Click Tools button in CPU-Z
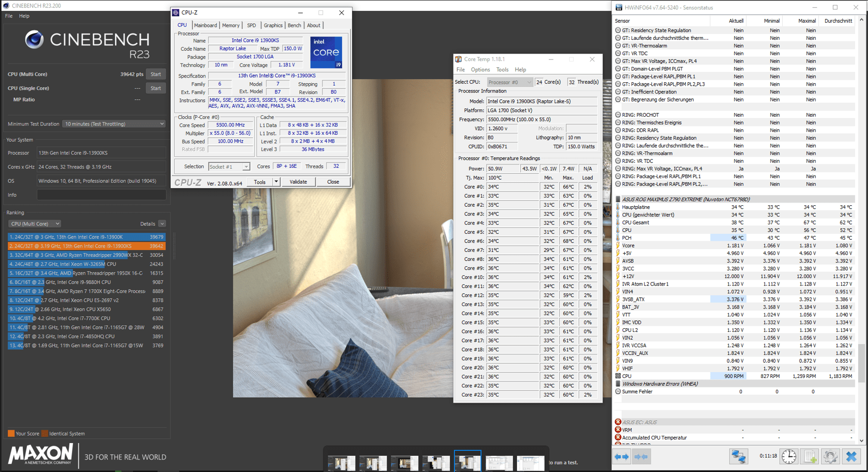 click(x=259, y=182)
